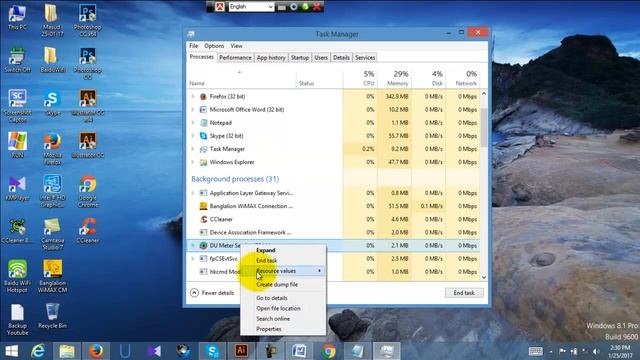
Task: Switch to Firefox in taskbar
Action: tap(96, 351)
